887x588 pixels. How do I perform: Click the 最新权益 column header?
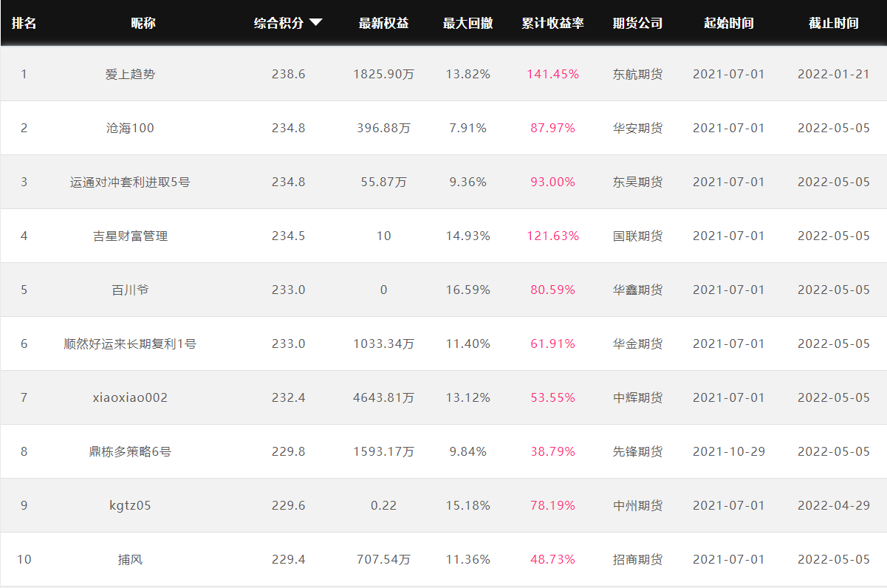pos(383,23)
